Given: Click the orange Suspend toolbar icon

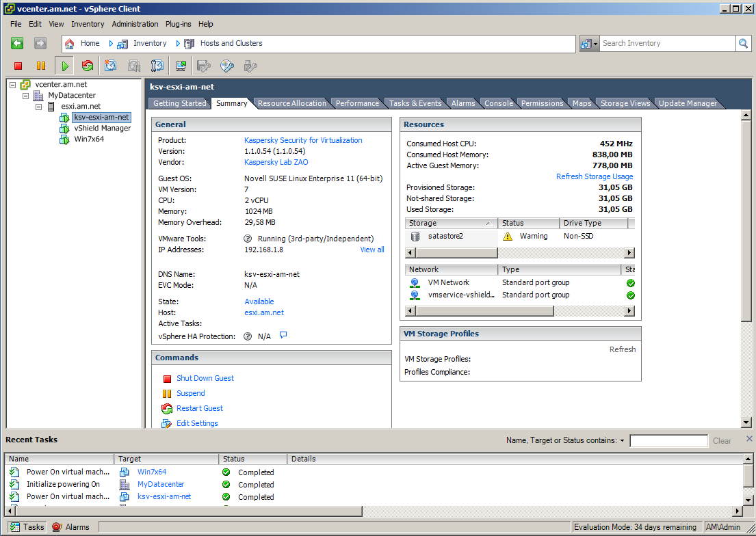Looking at the screenshot, I should pyautogui.click(x=41, y=66).
